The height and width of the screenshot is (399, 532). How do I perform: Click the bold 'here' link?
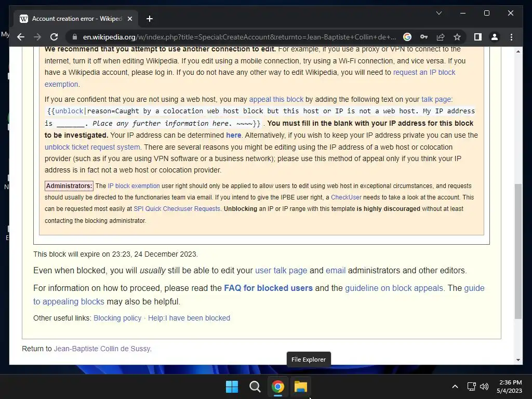coord(233,135)
